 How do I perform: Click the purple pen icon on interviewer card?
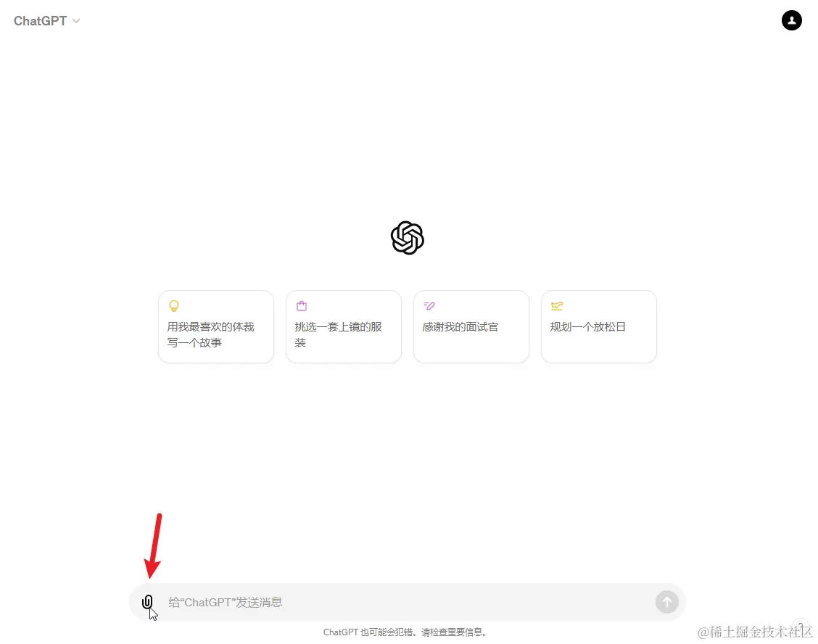click(429, 306)
